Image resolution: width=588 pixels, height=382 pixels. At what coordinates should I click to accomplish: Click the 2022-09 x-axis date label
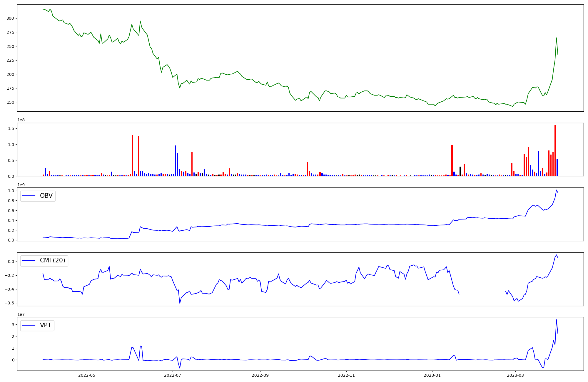[x=260, y=375]
